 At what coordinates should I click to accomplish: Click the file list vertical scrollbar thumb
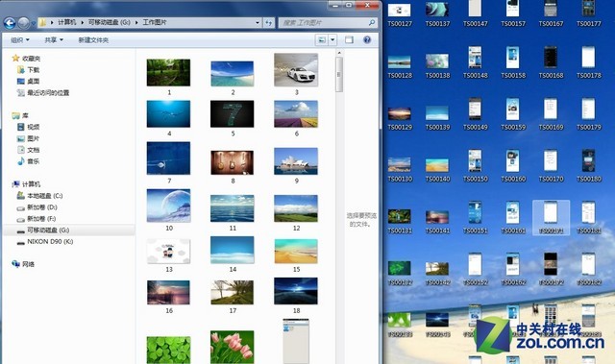(339, 75)
